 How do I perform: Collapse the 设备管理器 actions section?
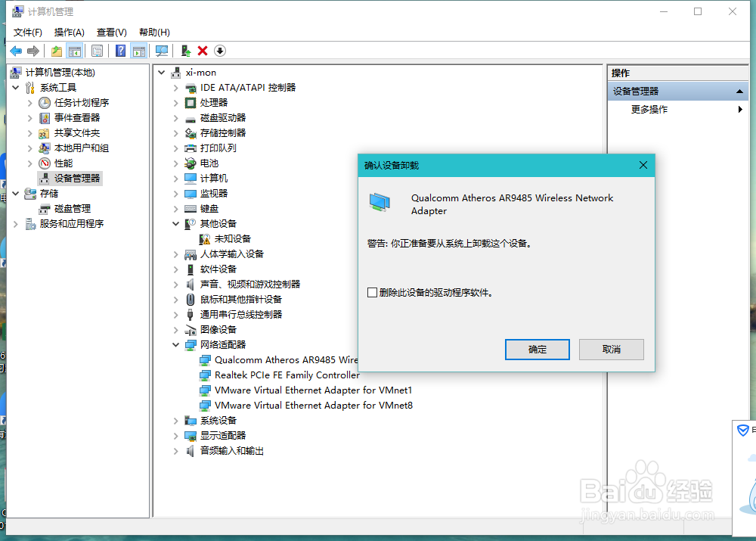coord(739,92)
